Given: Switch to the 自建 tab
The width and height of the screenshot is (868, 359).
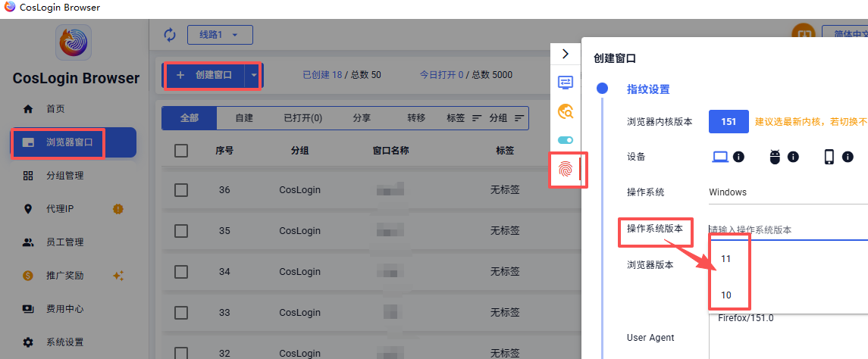Looking at the screenshot, I should [244, 118].
